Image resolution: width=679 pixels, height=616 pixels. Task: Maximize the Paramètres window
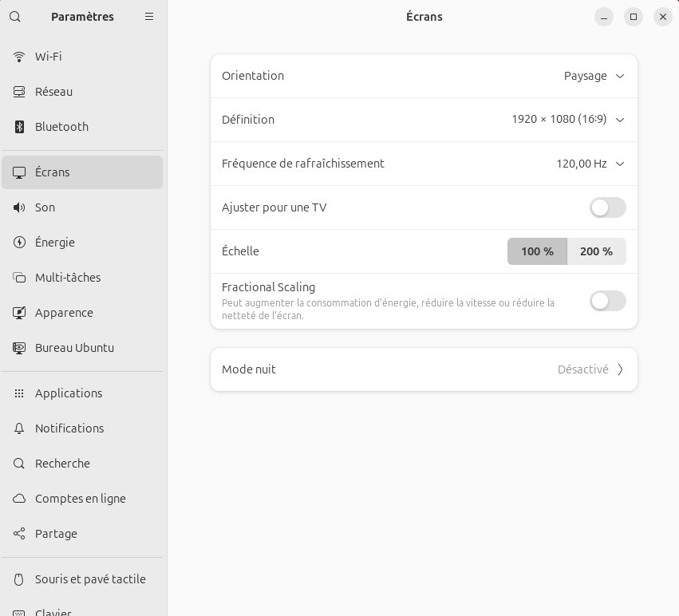click(634, 17)
